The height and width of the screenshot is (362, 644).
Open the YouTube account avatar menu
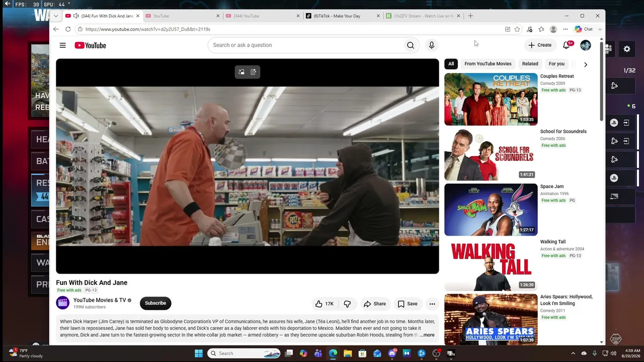point(586,45)
